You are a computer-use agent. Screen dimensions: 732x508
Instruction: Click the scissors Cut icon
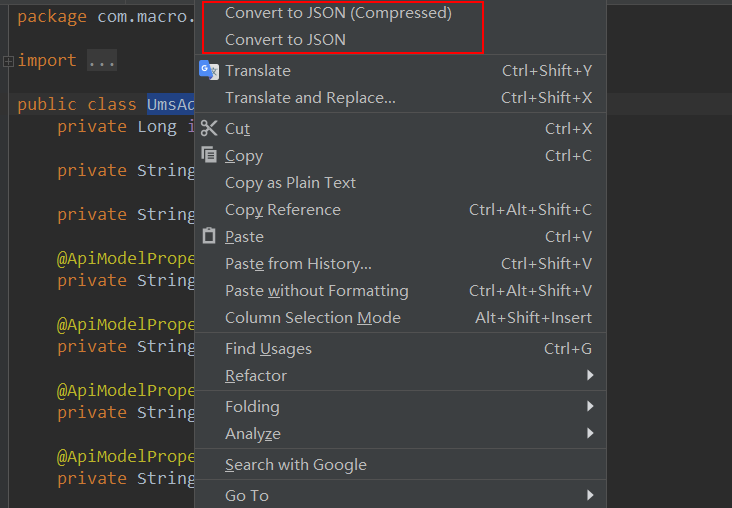point(209,128)
